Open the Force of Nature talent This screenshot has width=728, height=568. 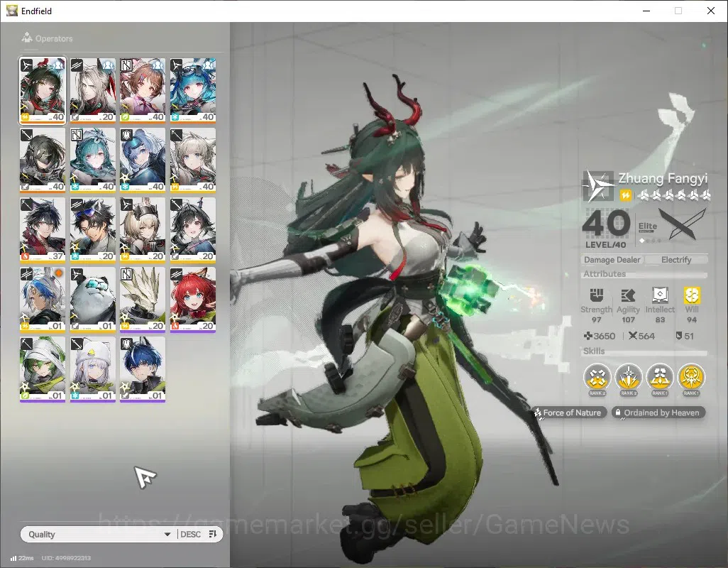[x=570, y=413]
